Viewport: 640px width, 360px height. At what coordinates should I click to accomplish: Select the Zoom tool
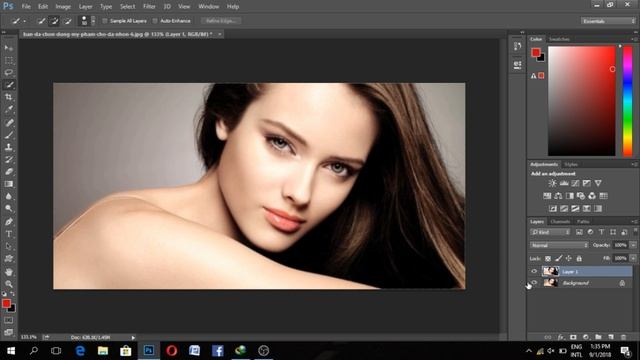9,284
